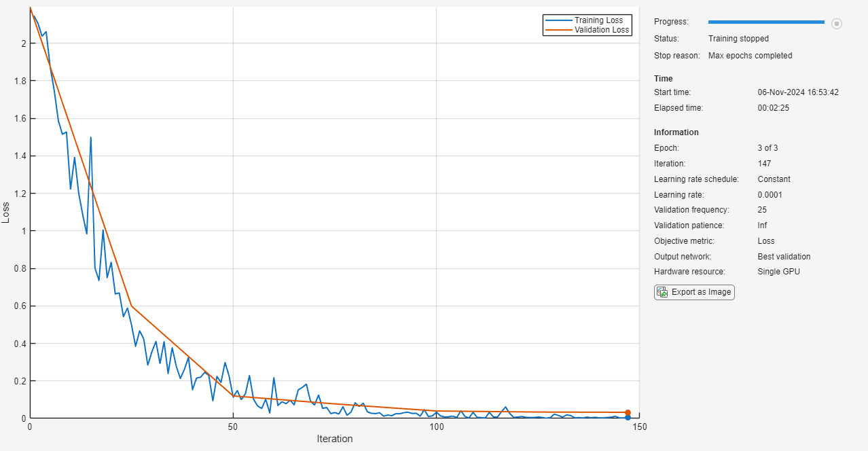Click the stop training button
Image resolution: width=868 pixels, height=451 pixels.
click(x=837, y=24)
